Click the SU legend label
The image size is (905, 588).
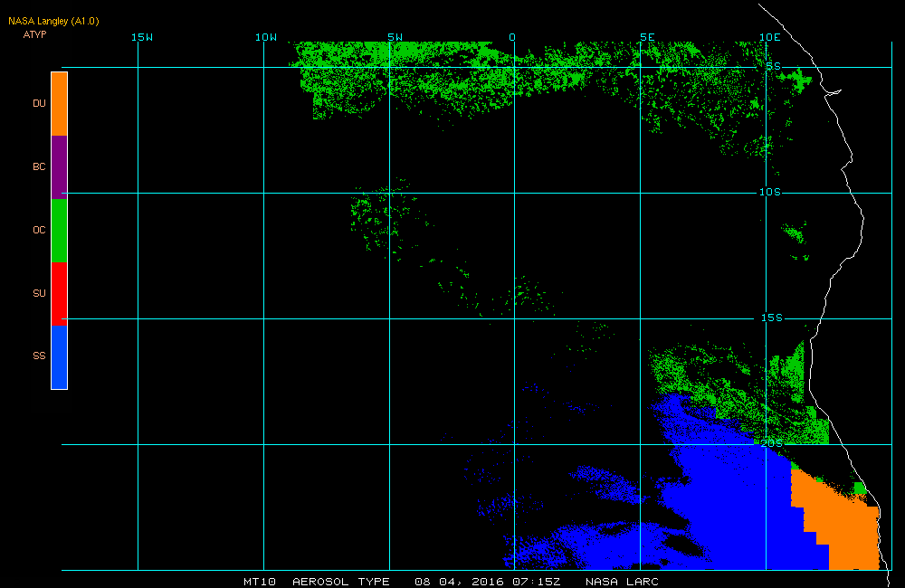(39, 293)
